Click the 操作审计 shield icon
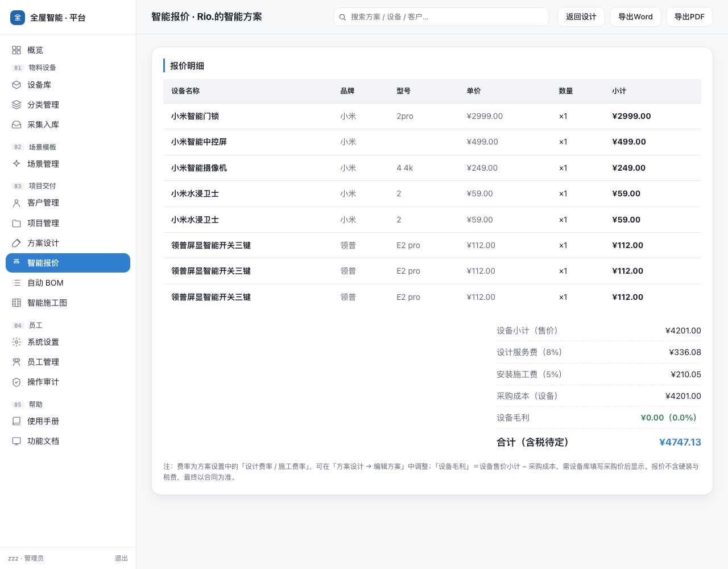The image size is (728, 569). (x=16, y=382)
